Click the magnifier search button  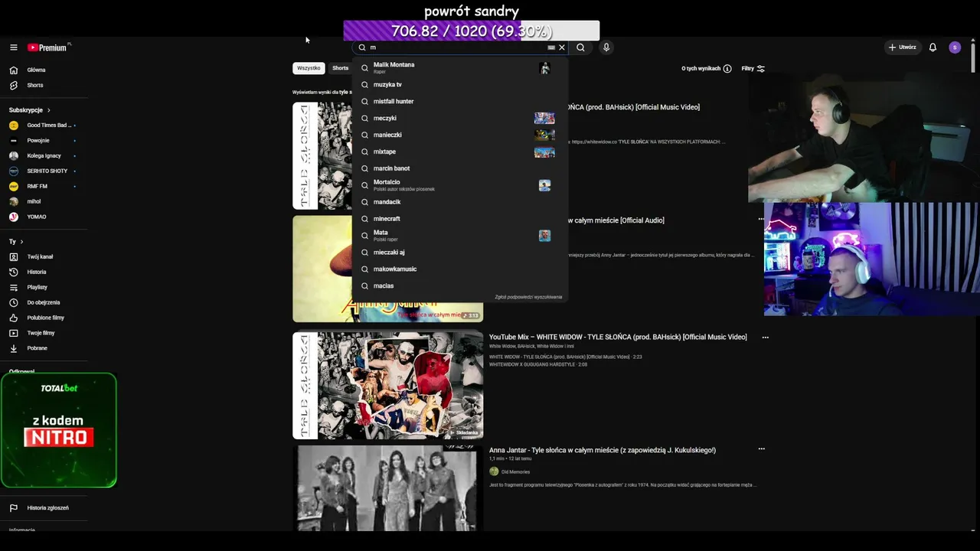(580, 47)
